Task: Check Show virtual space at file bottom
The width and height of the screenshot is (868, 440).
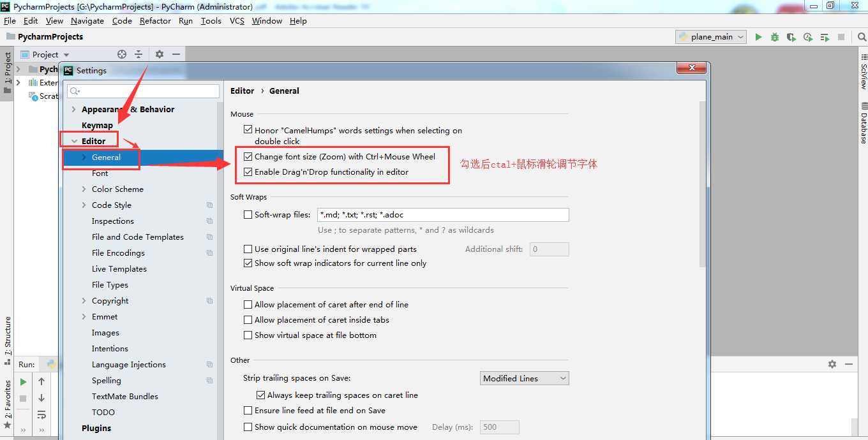Action: pyautogui.click(x=248, y=335)
